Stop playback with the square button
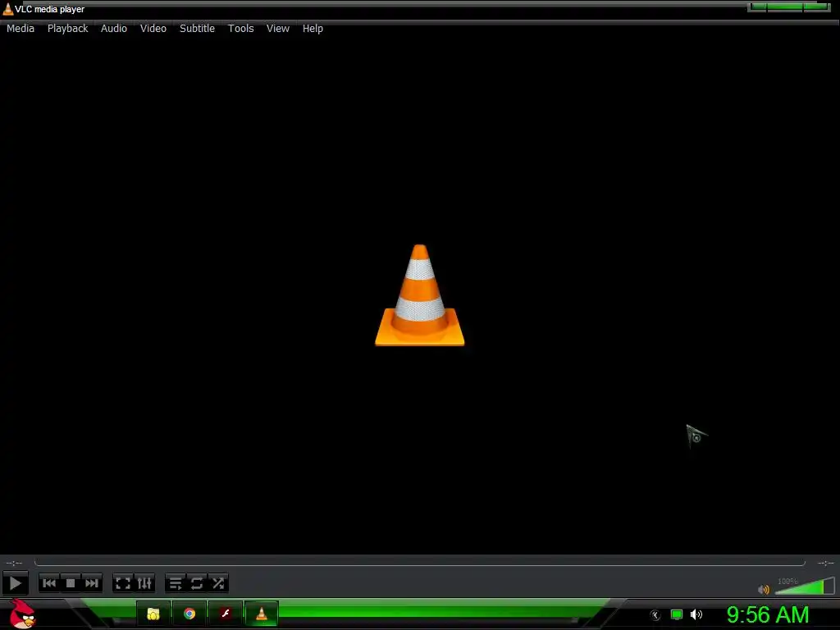840x630 pixels. tap(71, 583)
